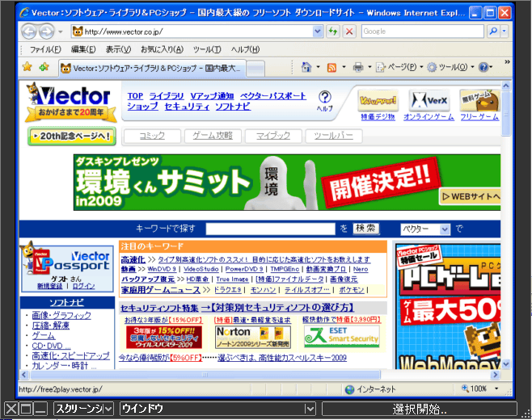Click the IE Forward navigation arrow
The height and width of the screenshot is (420, 532).
coord(46,31)
